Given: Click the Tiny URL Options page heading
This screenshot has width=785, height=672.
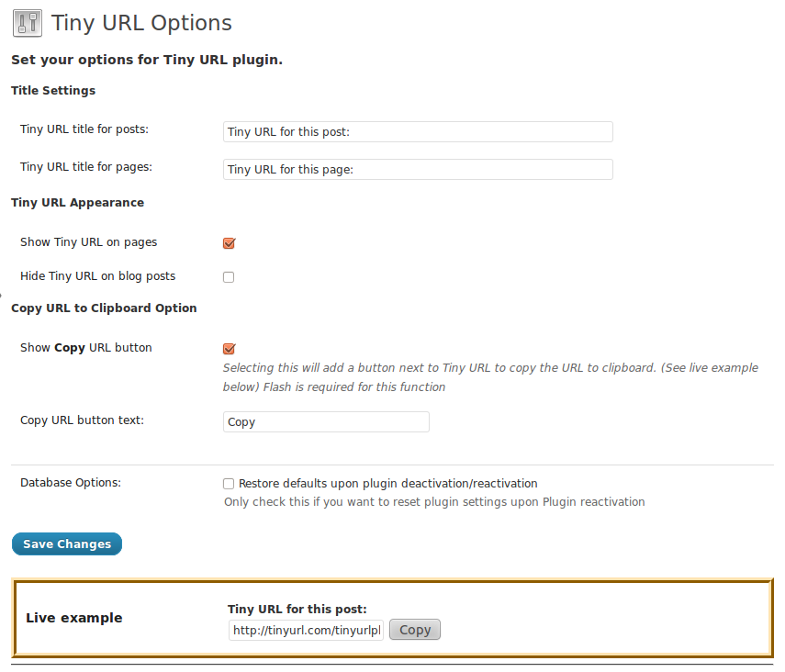Looking at the screenshot, I should tap(141, 23).
